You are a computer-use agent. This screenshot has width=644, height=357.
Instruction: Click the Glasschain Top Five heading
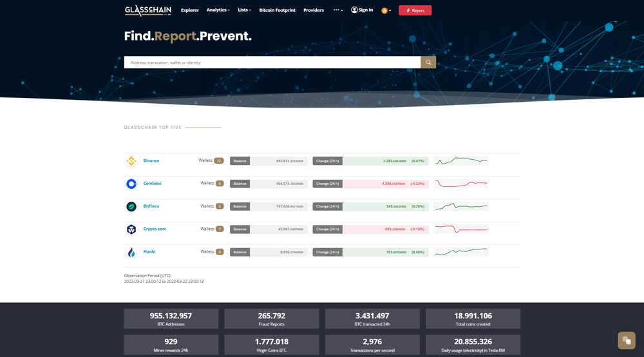[x=153, y=128]
